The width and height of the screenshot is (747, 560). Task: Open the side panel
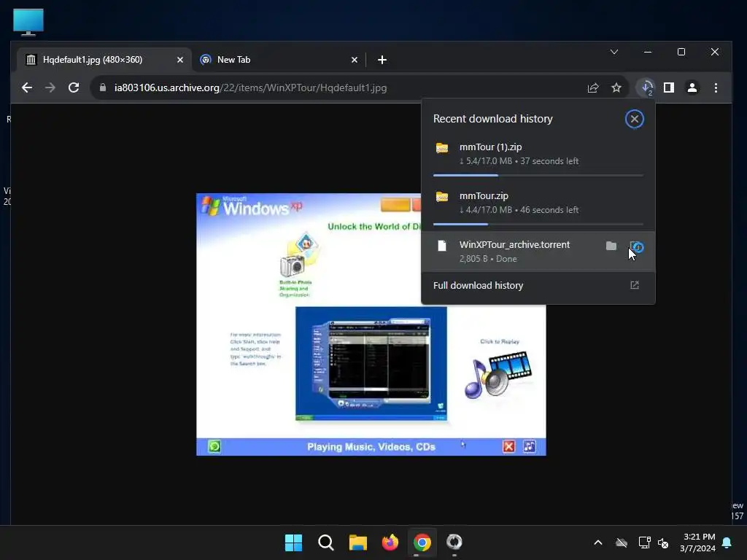click(x=669, y=87)
